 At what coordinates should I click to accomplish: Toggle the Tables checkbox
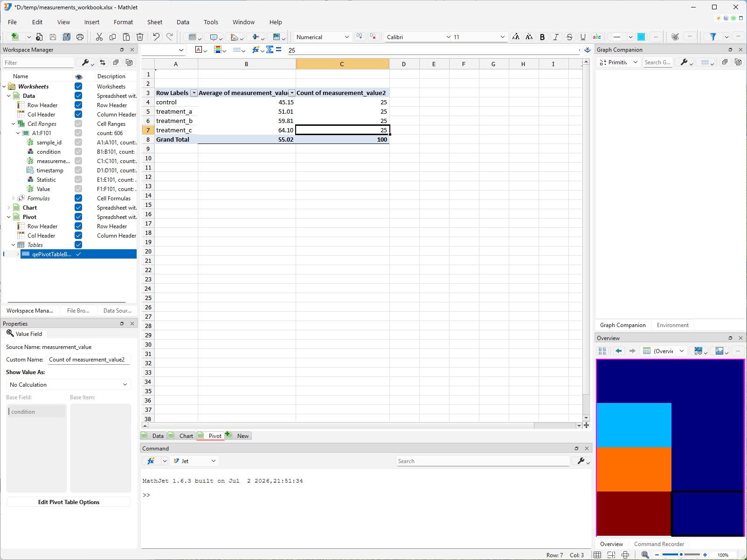click(78, 245)
